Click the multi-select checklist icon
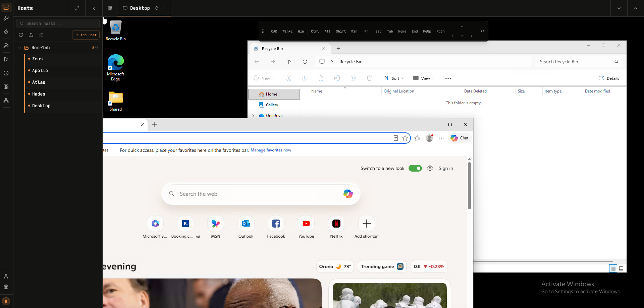Screen dimensions: 644x308 click(x=41, y=35)
